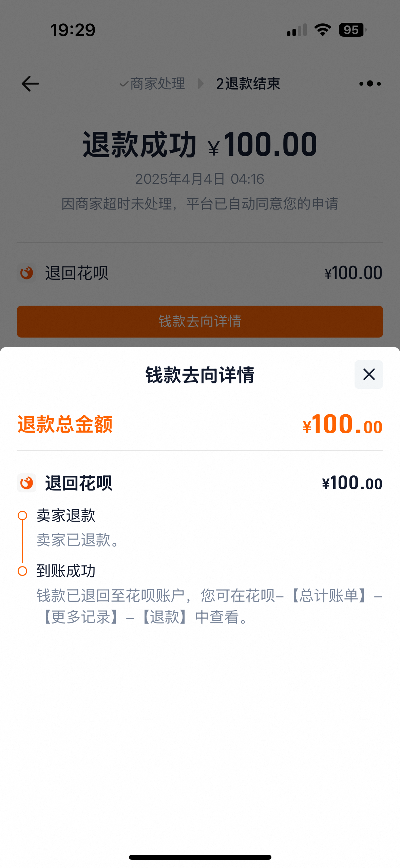Tap the cellular signal bars

click(x=297, y=30)
